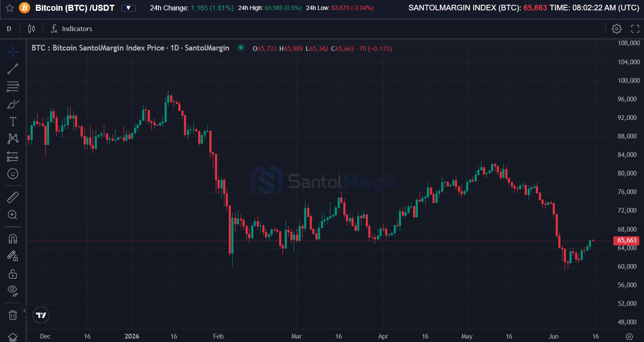Click the 84,000 price axis label

pyautogui.click(x=627, y=154)
